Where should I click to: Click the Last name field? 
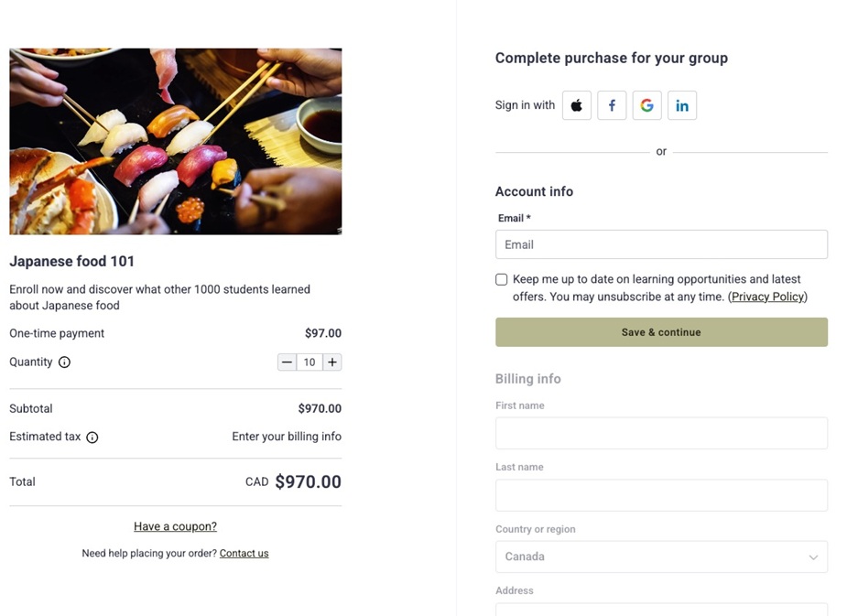pos(661,495)
